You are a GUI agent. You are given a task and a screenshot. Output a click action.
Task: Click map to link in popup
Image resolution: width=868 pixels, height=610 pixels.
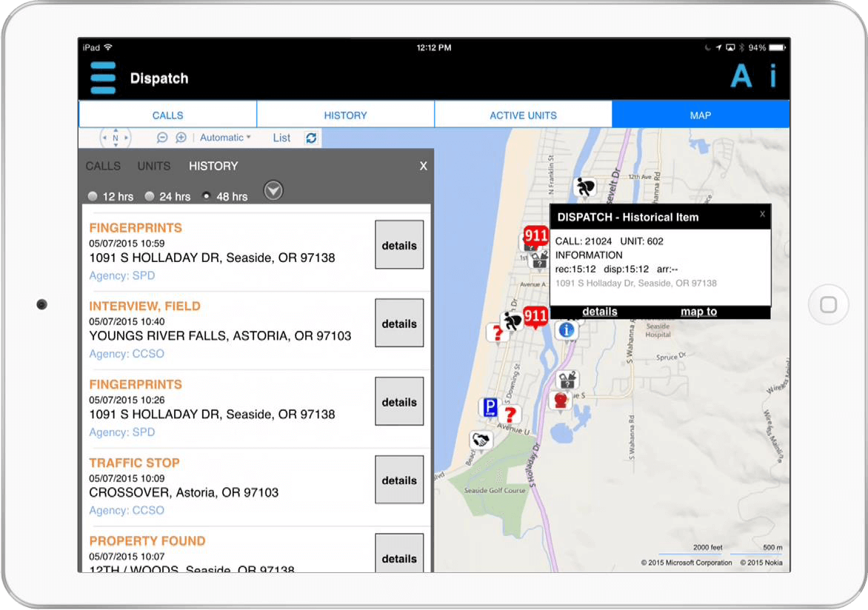click(698, 312)
